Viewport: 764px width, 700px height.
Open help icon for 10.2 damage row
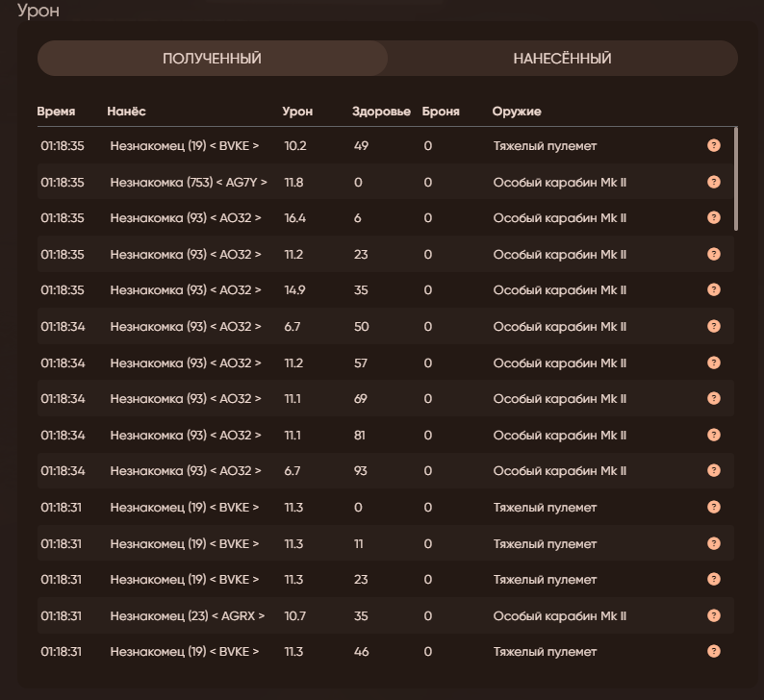tap(714, 145)
